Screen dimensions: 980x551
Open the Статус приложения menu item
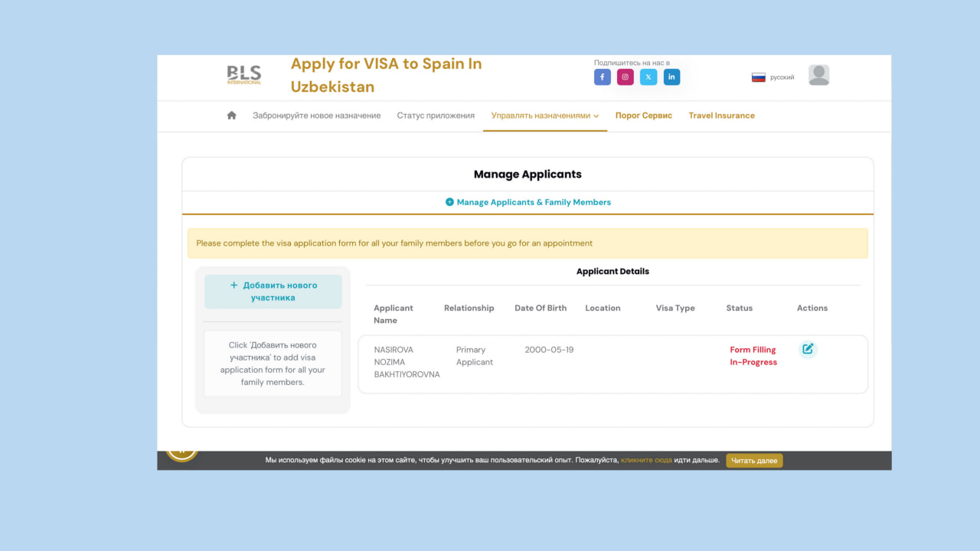436,116
